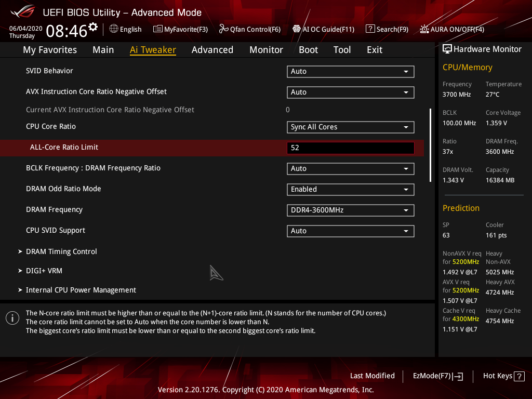Image resolution: width=532 pixels, height=399 pixels.
Task: Open the CPU Core Ratio dropdown
Action: (350, 127)
